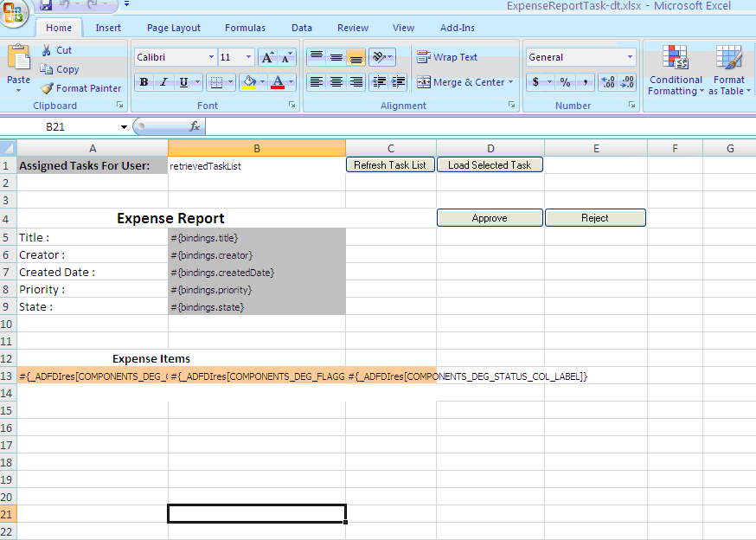Screen dimensions: 756x540
Task: Open the Font name dropdown
Action: tap(211, 57)
